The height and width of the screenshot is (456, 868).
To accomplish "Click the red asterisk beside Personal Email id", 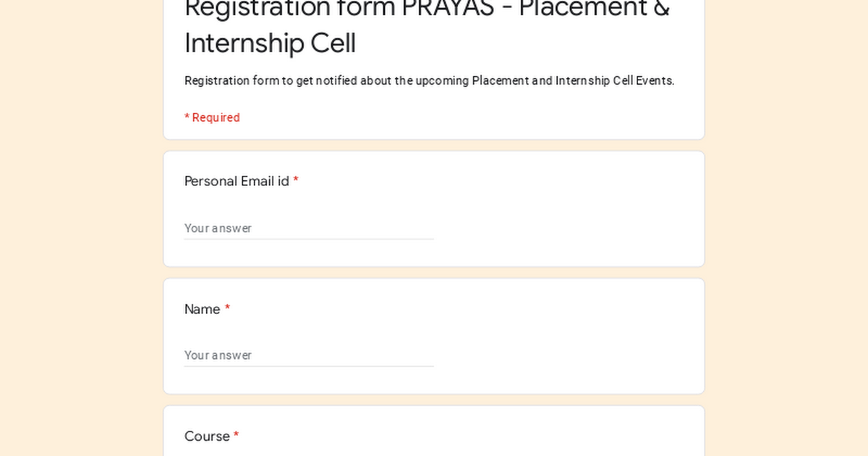I will pyautogui.click(x=296, y=182).
